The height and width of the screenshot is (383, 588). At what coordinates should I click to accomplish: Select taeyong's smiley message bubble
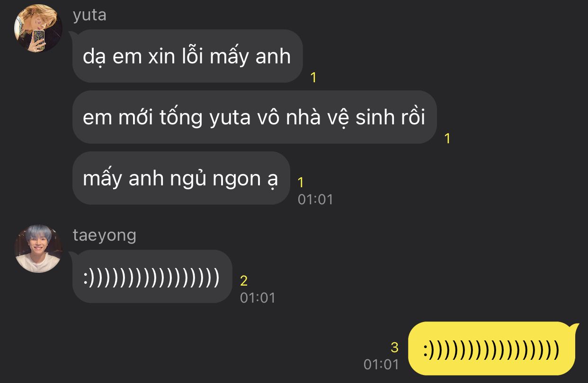click(x=152, y=277)
